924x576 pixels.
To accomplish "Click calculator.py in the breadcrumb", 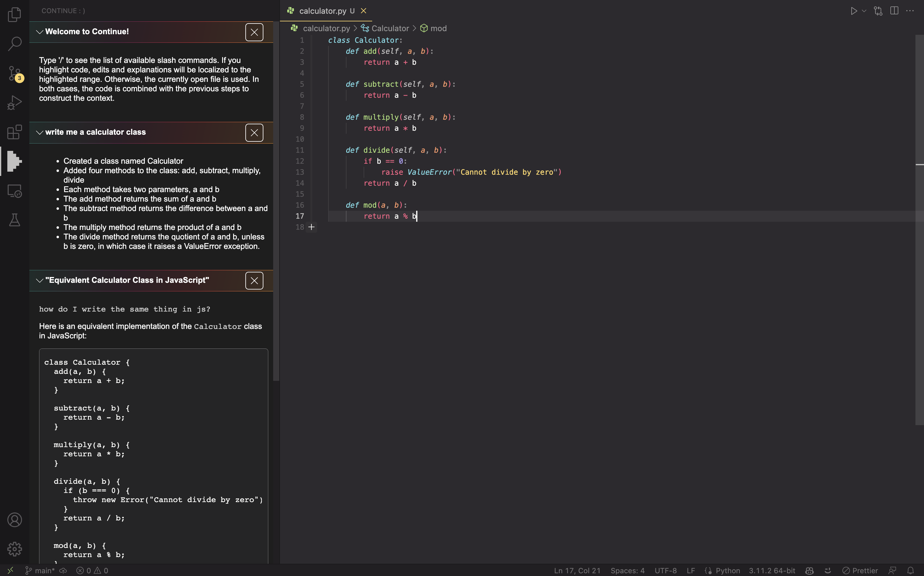I will (x=326, y=28).
